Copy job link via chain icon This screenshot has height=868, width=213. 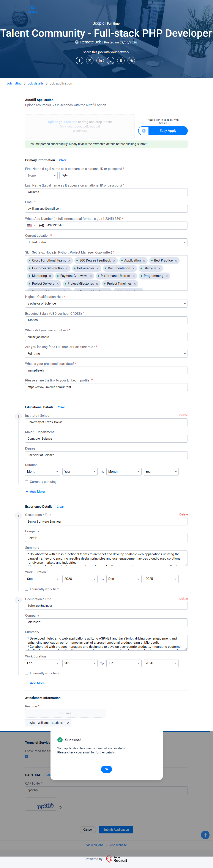point(131,61)
